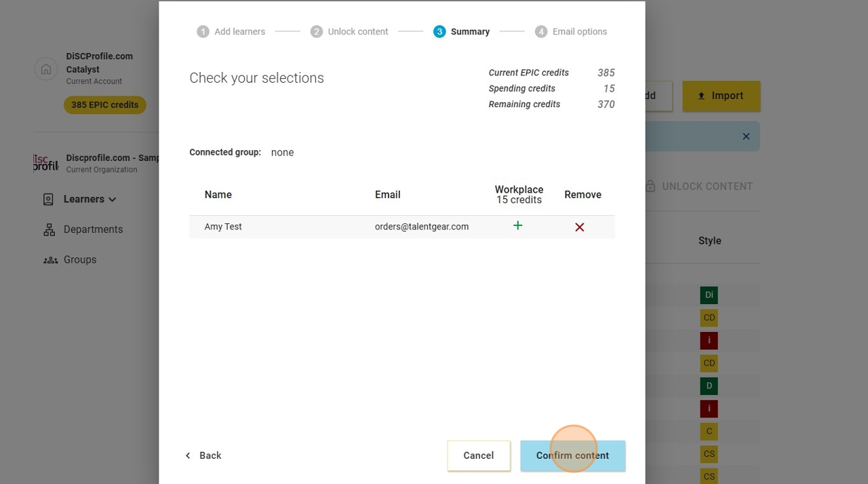The width and height of the screenshot is (868, 484).
Task: Click the Di style badge
Action: click(709, 295)
